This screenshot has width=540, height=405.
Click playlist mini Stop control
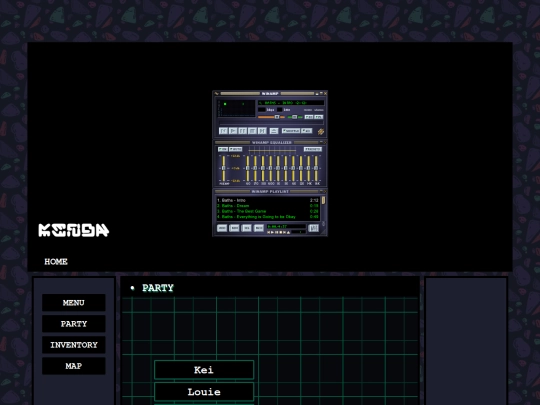click(280, 232)
